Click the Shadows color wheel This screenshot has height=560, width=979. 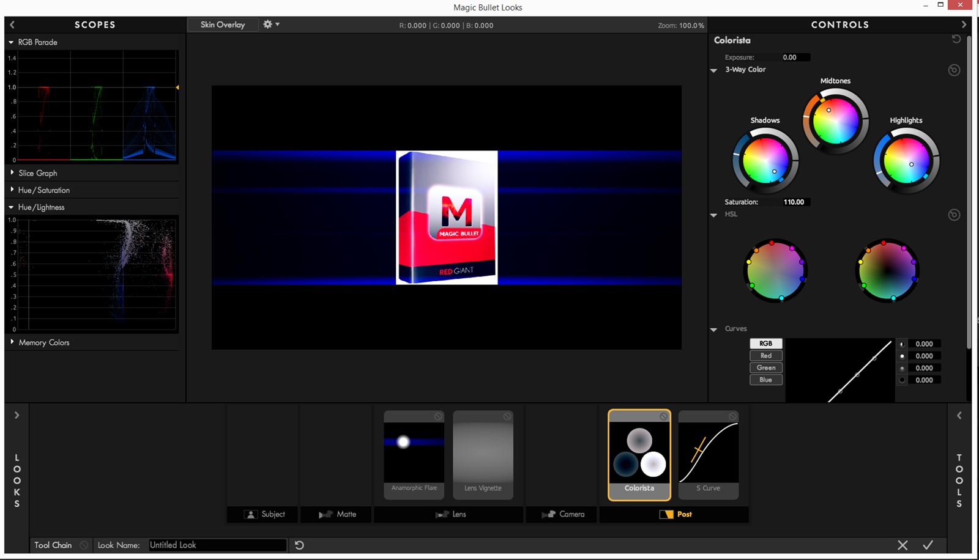coord(765,161)
